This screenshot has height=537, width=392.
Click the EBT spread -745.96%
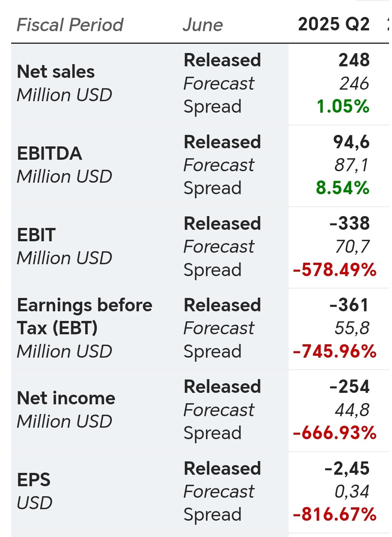tap(335, 351)
